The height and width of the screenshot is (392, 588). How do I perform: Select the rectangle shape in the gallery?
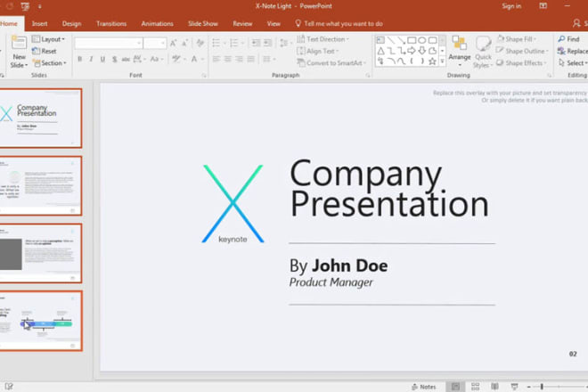[412, 40]
